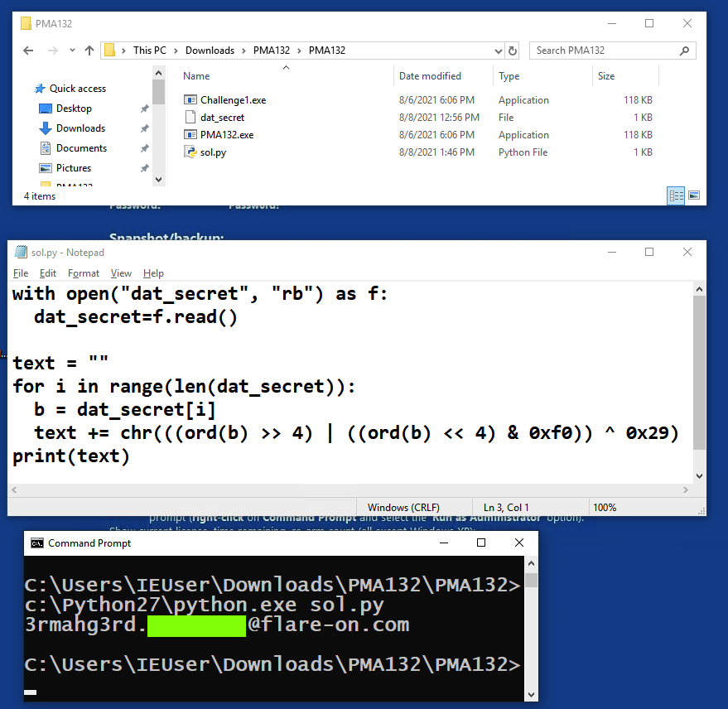The height and width of the screenshot is (709, 728).
Task: Click navigation pane scrollbar thumb
Action: [x=158, y=92]
